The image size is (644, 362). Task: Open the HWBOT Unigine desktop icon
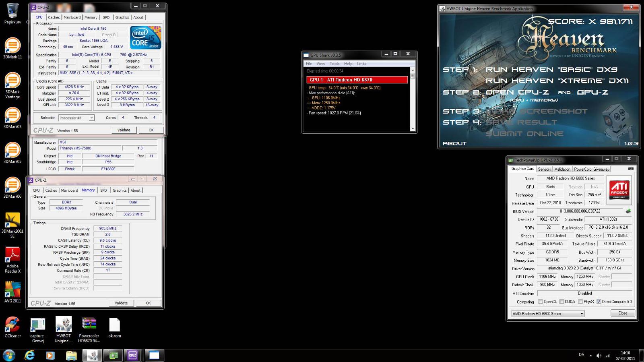64,330
